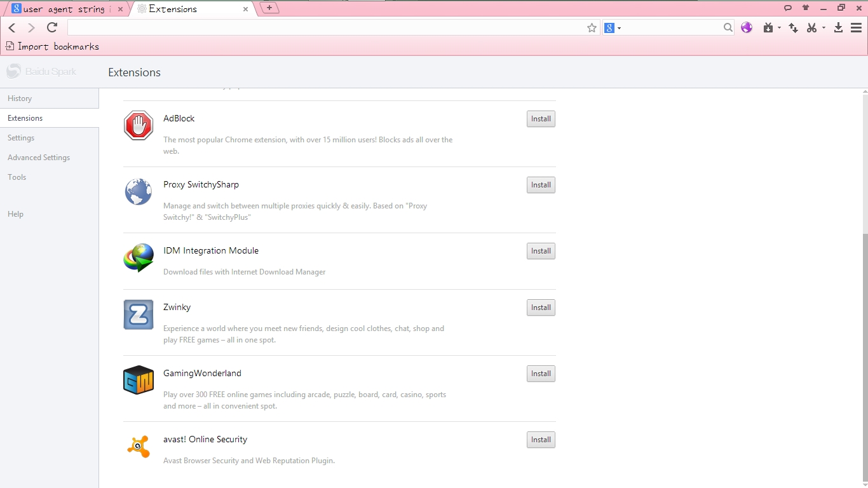Viewport: 868px width, 488px height.
Task: Click the GamingWonderland title text
Action: (x=202, y=373)
